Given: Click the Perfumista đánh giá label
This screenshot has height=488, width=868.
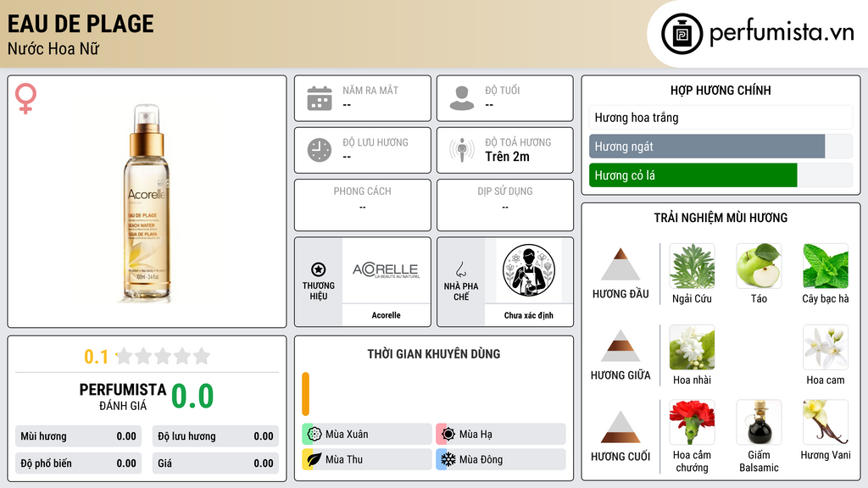Looking at the screenshot, I should pyautogui.click(x=122, y=396).
